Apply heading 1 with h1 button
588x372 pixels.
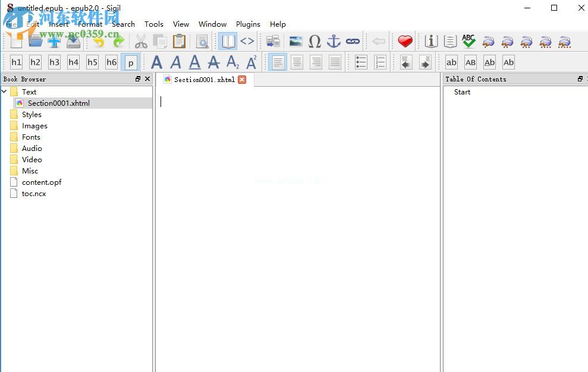click(x=16, y=62)
